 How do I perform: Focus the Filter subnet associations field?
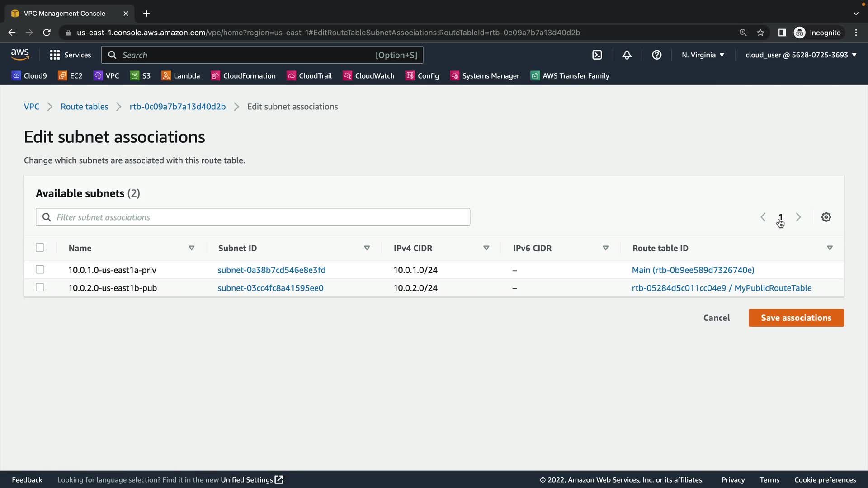coord(260,217)
